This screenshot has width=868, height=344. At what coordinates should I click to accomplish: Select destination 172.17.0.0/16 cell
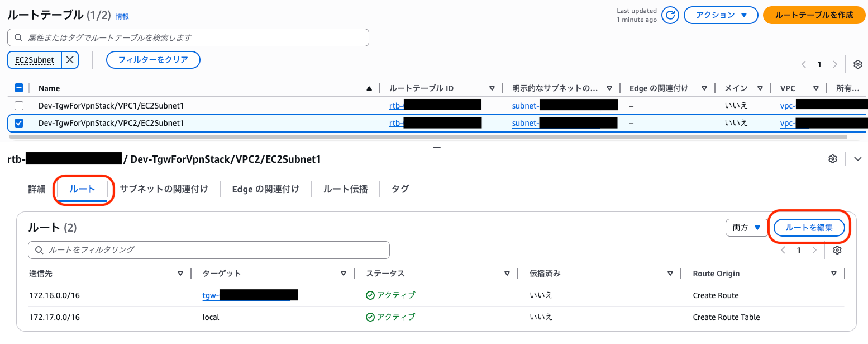pyautogui.click(x=54, y=317)
